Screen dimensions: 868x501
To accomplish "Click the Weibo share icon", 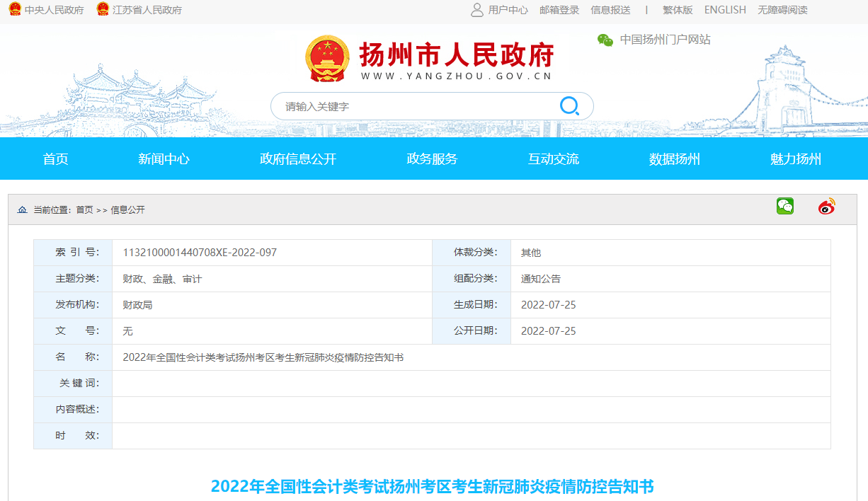I will pos(826,207).
